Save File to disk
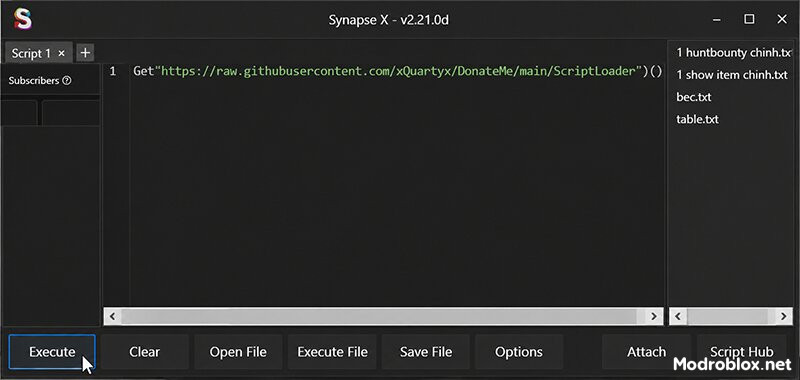 click(x=426, y=352)
